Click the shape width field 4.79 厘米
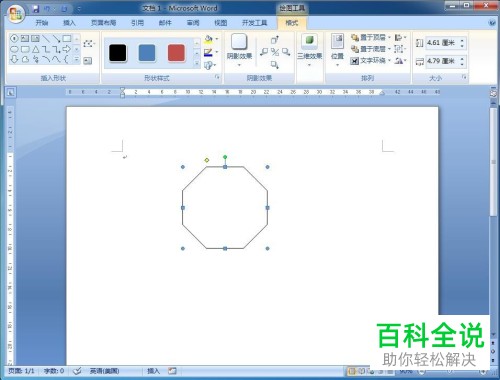The height and width of the screenshot is (380, 500). pyautogui.click(x=442, y=61)
